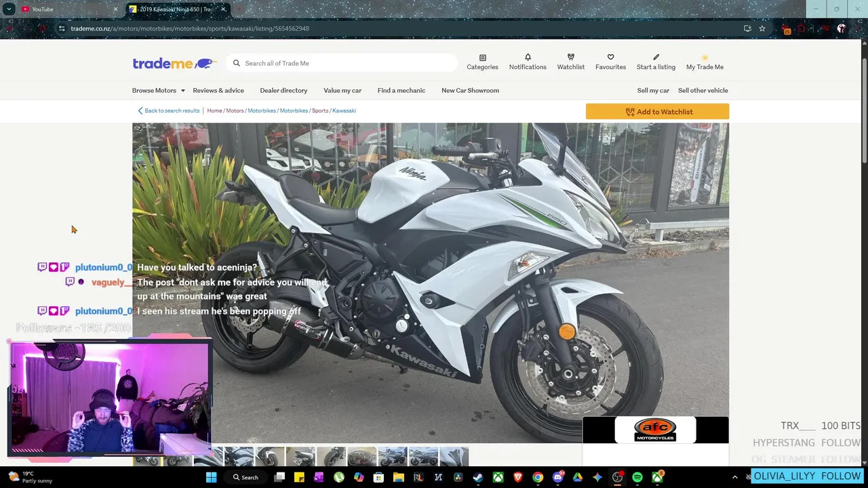Open Spotify from the taskbar
The width and height of the screenshot is (868, 488).
click(637, 477)
